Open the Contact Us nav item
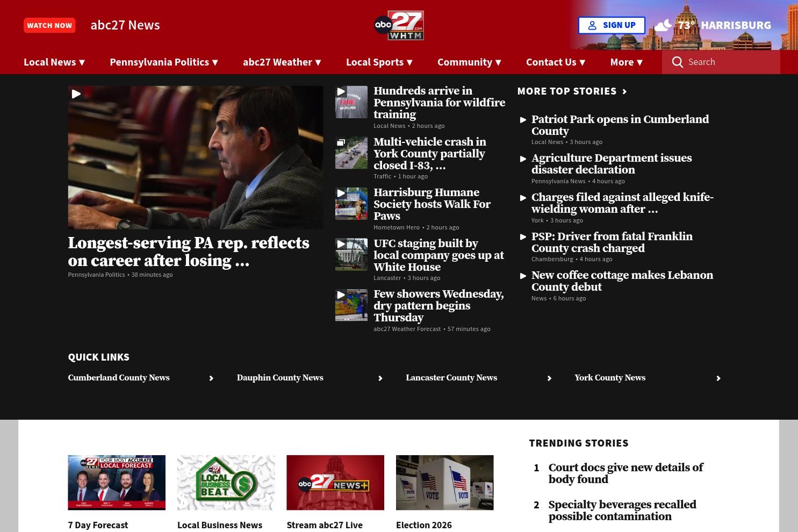 [551, 62]
